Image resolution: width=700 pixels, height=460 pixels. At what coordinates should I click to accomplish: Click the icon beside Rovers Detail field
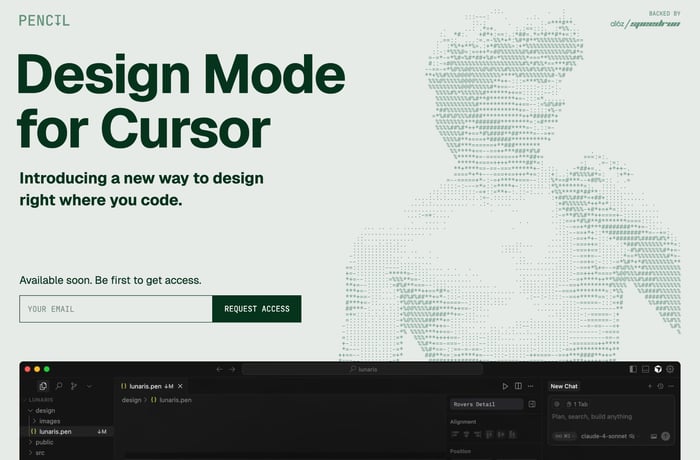(532, 404)
